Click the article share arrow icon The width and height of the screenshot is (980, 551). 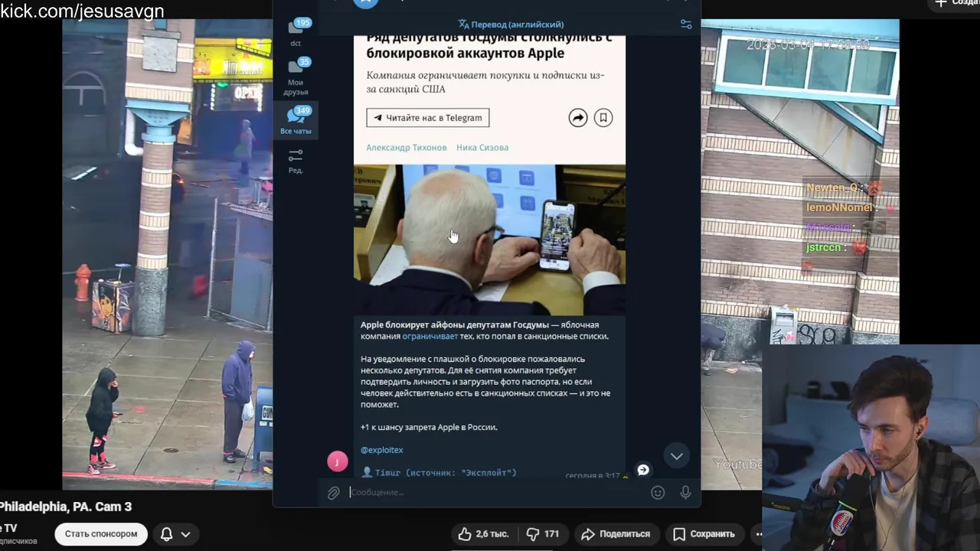tap(578, 118)
